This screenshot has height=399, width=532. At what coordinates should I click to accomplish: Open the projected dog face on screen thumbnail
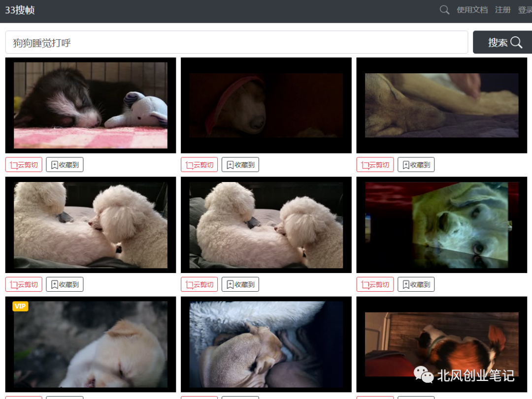442,225
